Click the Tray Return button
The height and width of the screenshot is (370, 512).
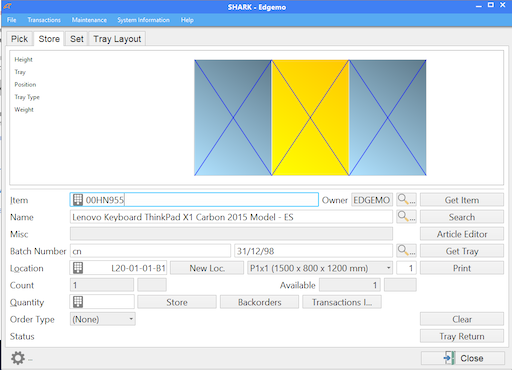coord(462,336)
